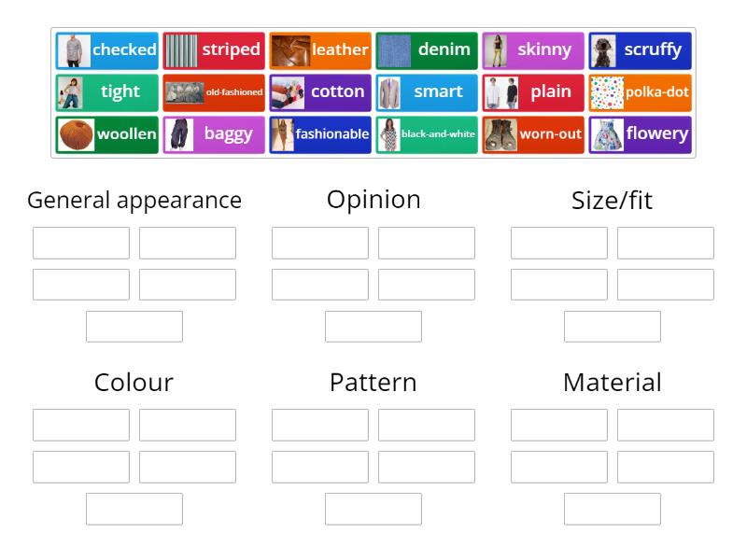Pick the denim fabric tile

pyautogui.click(x=427, y=49)
